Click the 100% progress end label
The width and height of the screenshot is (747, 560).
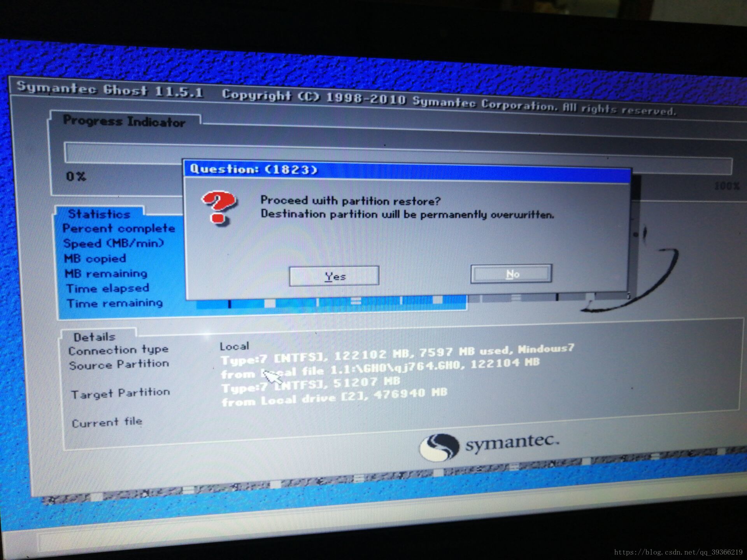click(x=727, y=186)
